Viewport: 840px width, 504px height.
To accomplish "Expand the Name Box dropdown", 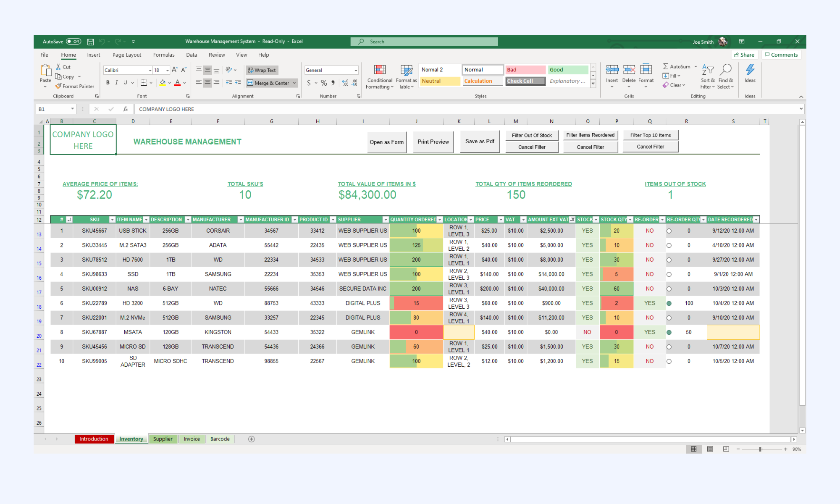I will pyautogui.click(x=72, y=109).
